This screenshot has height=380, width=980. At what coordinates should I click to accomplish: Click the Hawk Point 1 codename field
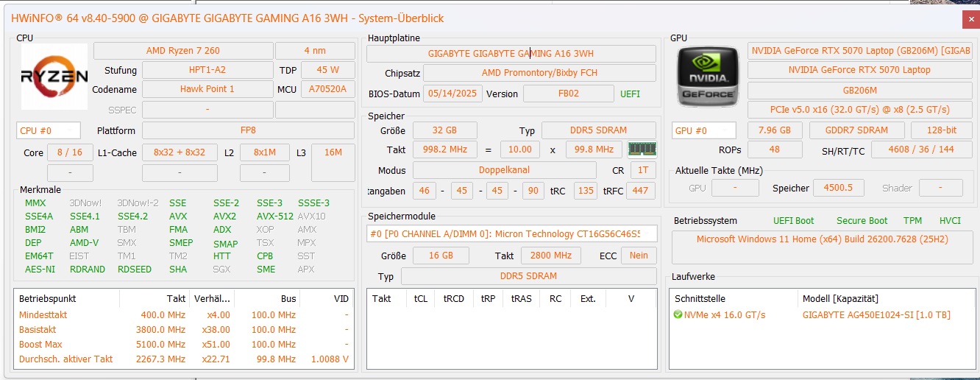click(207, 89)
